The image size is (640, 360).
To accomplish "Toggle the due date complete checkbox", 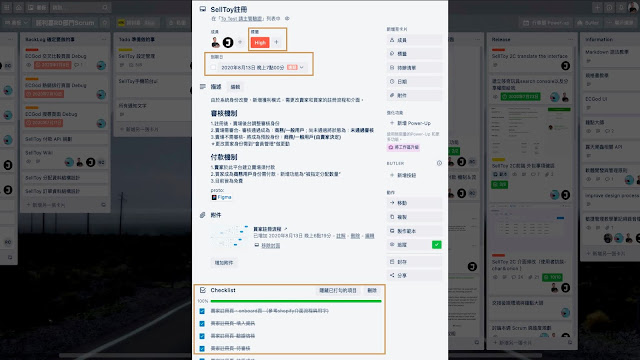I will (213, 67).
